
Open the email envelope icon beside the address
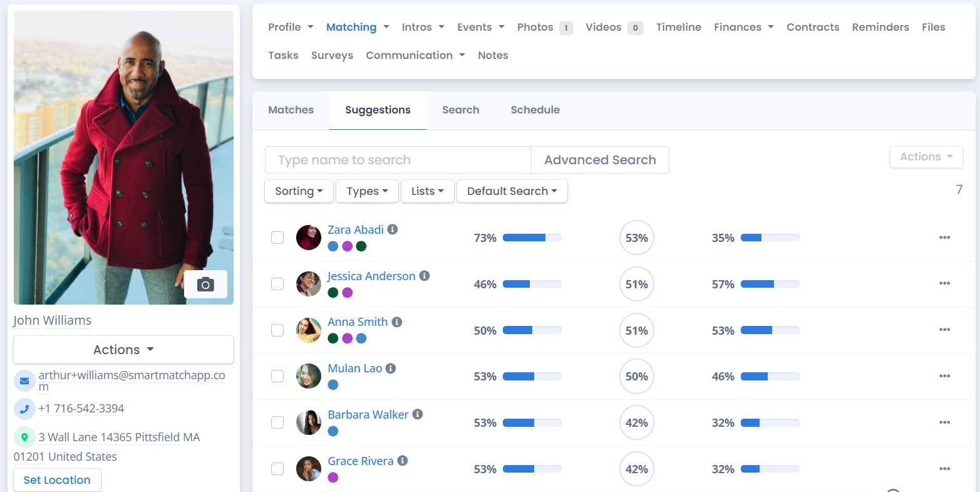point(24,380)
